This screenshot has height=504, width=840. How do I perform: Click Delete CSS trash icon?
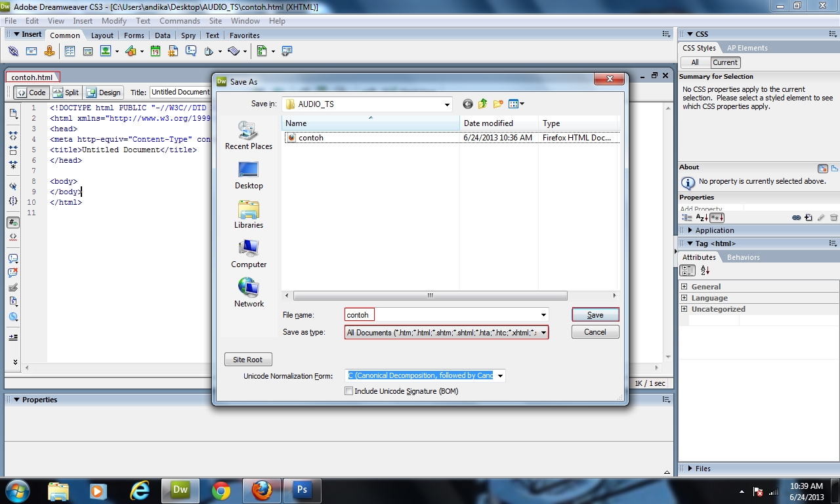[833, 217]
